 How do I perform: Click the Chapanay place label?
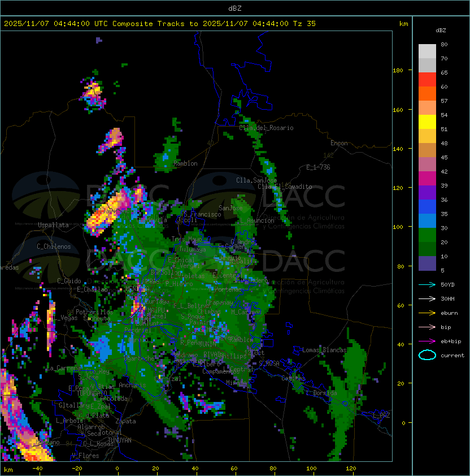click(x=219, y=302)
